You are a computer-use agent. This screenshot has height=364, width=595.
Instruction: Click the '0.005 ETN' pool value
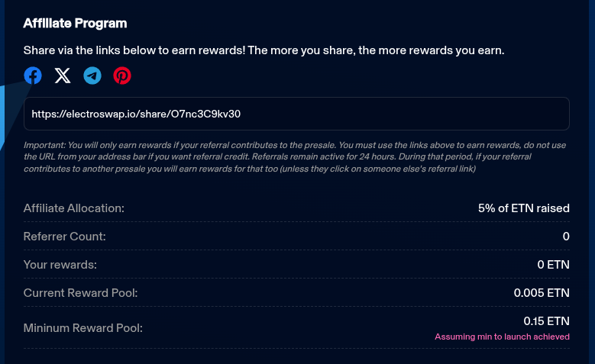click(542, 293)
